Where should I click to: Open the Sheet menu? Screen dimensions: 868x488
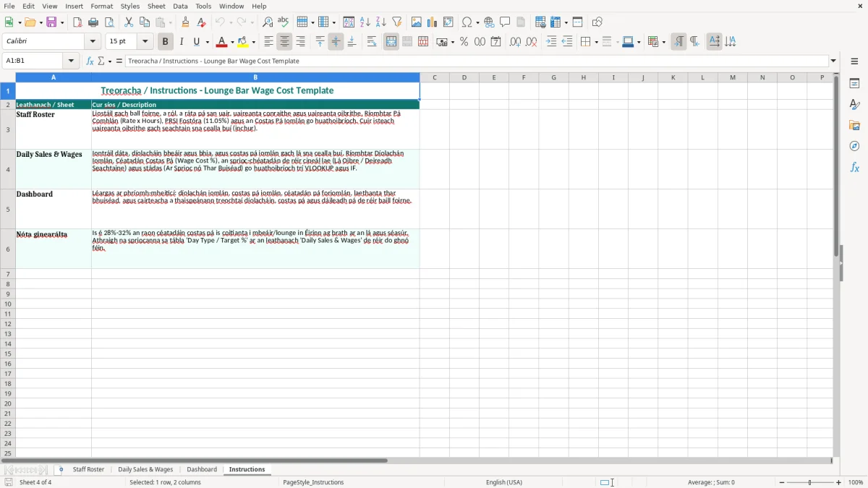pos(156,6)
